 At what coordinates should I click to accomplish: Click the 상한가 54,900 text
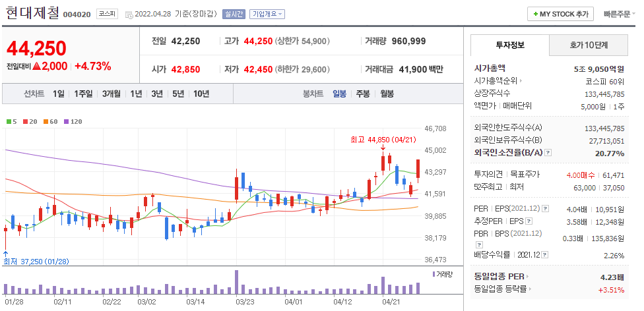click(302, 41)
